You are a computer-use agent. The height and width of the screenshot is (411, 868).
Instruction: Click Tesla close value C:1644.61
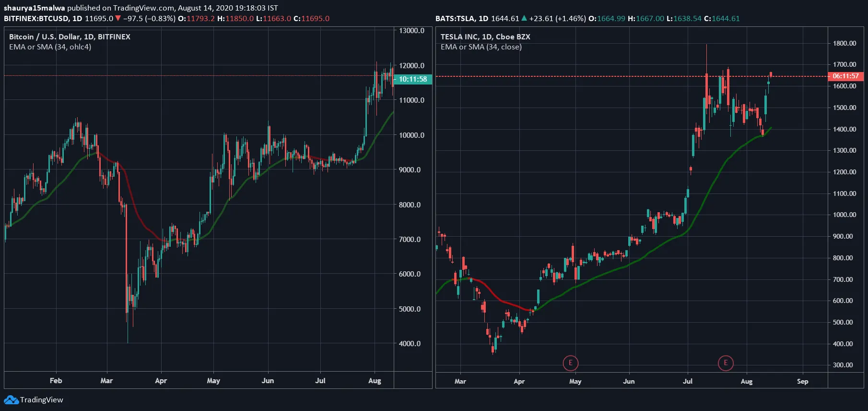722,19
